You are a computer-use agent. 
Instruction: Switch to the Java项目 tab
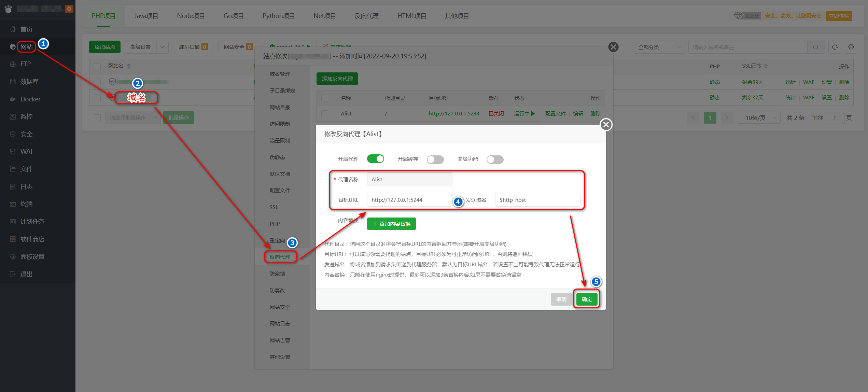tap(146, 16)
